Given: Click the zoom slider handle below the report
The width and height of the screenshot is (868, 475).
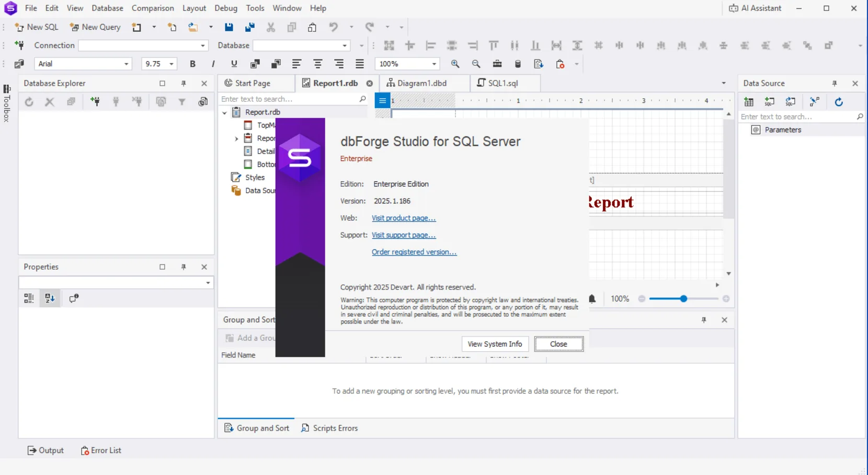Looking at the screenshot, I should [683, 299].
